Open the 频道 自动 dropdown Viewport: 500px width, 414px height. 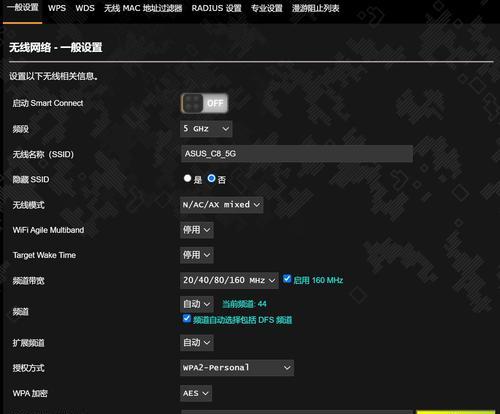click(197, 304)
